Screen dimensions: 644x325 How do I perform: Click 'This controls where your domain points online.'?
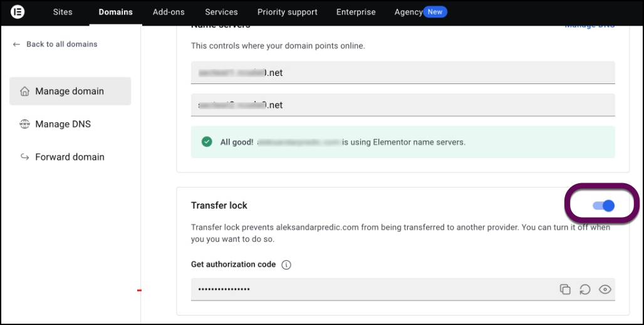278,46
